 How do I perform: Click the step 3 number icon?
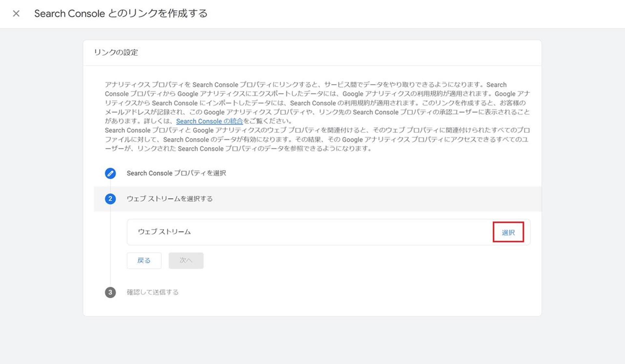110,292
